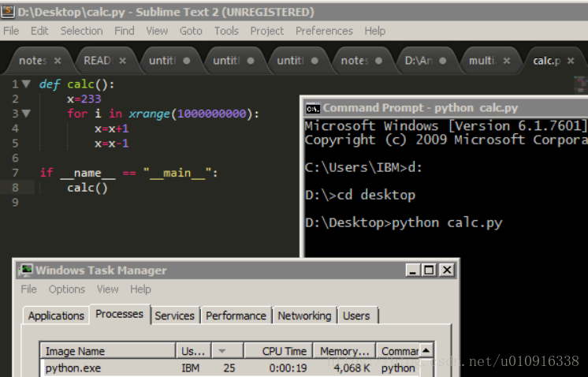Click the 'python calc.py' command in Command Prompt

[447, 223]
